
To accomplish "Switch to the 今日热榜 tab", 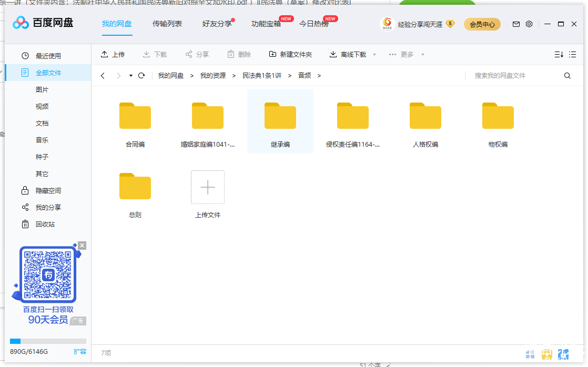I will (314, 24).
